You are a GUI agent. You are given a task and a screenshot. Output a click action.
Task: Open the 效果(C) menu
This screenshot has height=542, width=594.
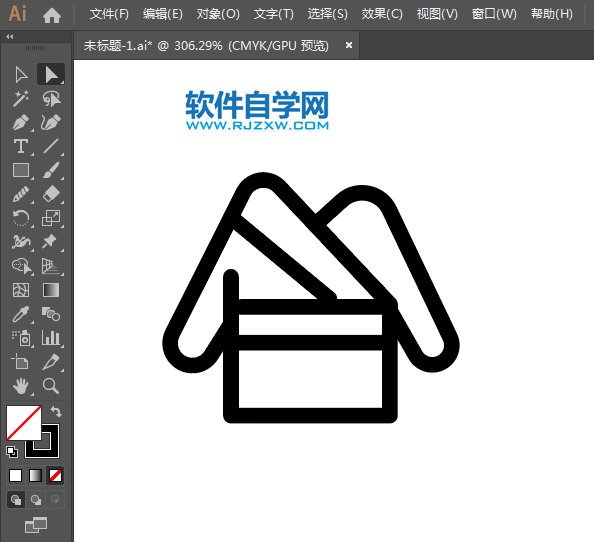coord(382,14)
